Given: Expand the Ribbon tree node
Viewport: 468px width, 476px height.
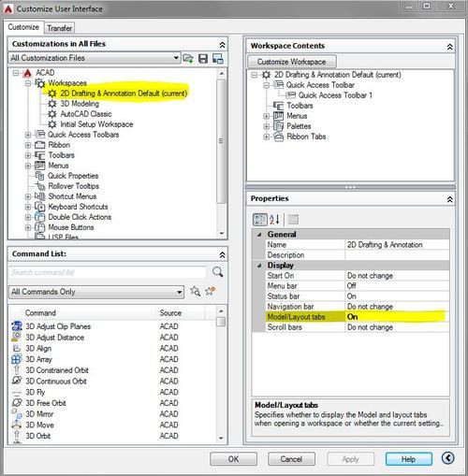Looking at the screenshot, I should pos(28,145).
